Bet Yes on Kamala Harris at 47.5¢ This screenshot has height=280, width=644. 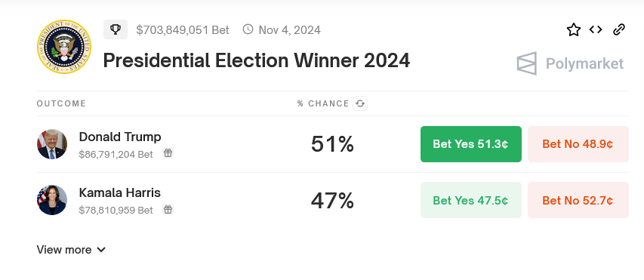470,200
